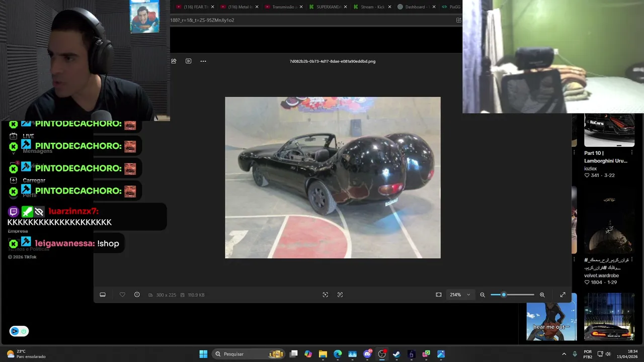This screenshot has width=644, height=362.
Task: Open Mensagens in TikTok sidebar
Action: pos(37,151)
